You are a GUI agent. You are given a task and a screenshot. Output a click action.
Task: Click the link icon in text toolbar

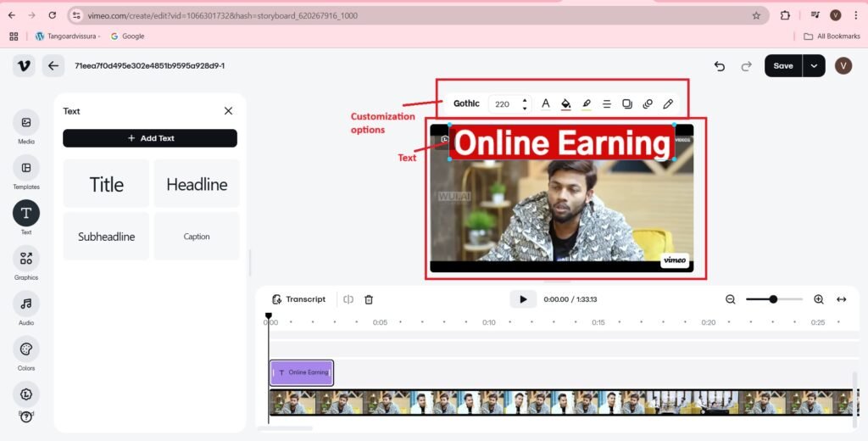coord(648,103)
